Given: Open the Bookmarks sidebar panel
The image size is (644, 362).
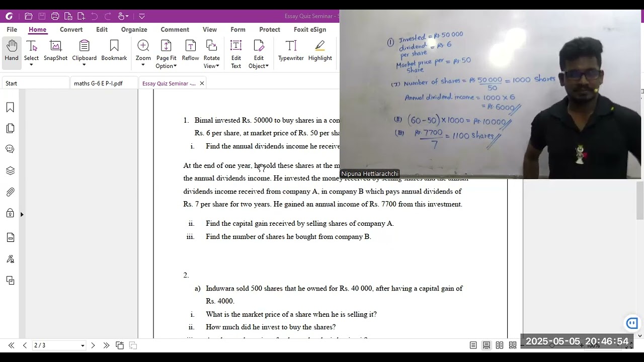Looking at the screenshot, I should (x=10, y=108).
